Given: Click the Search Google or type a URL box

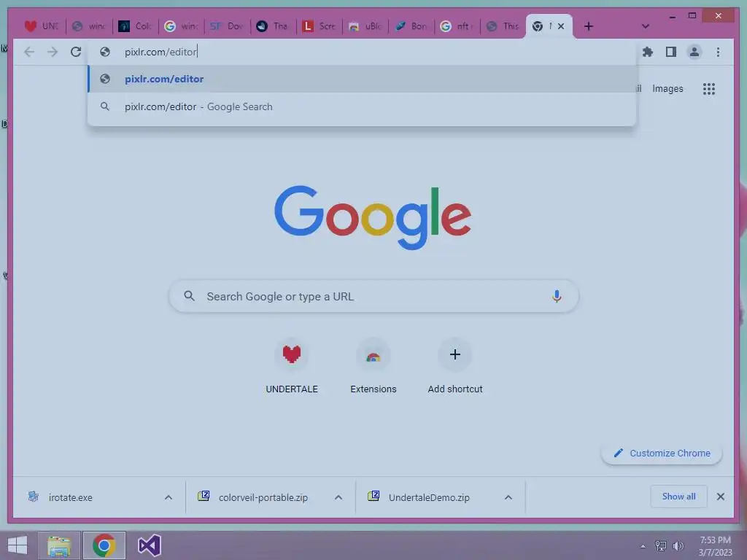Looking at the screenshot, I should coord(373,296).
